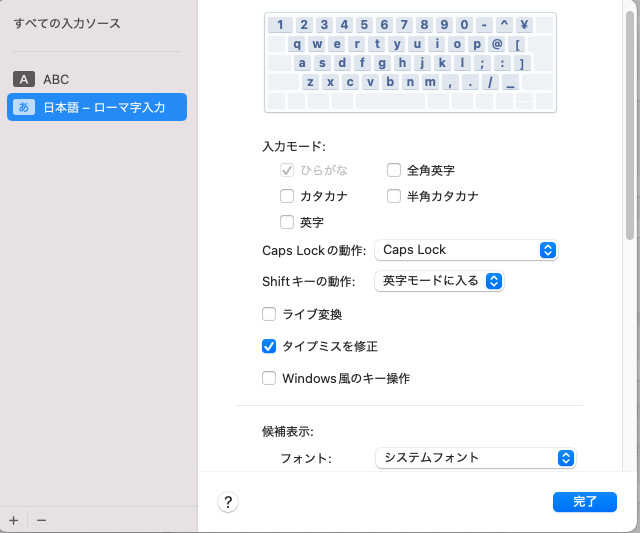640x533 pixels.
Task: Disable the タイプミスを修正 checkbox
Action: pyautogui.click(x=268, y=346)
